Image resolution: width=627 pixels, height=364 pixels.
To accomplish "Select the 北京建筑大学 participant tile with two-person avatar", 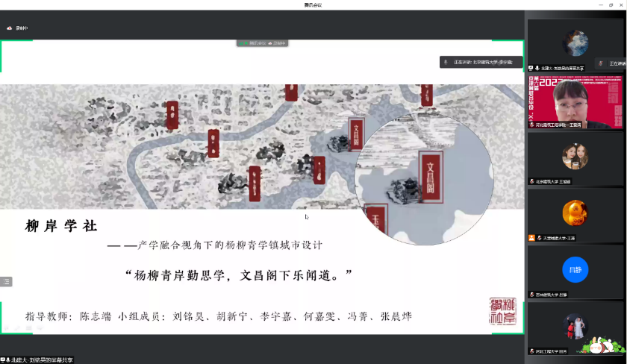I will click(575, 157).
